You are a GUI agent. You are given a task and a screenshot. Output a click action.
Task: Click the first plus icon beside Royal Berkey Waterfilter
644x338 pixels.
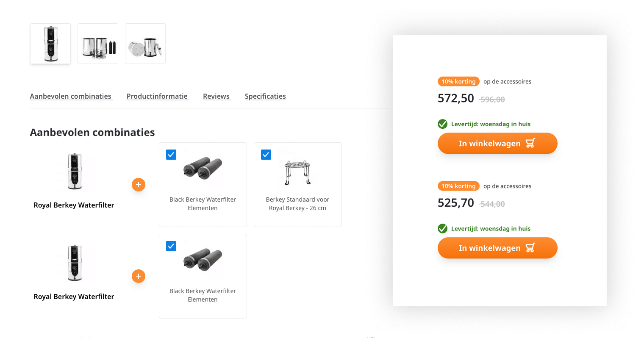(139, 185)
